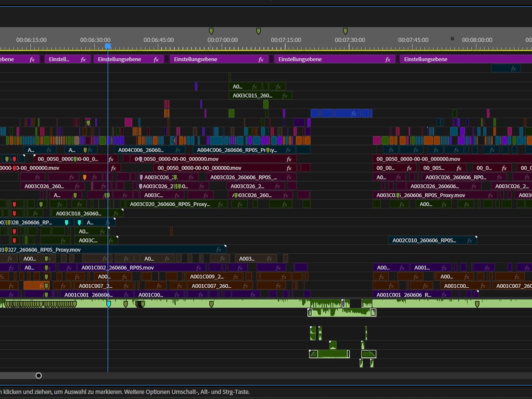
Task: Select the ruler marker above 00:07:30:00
Action: coord(345,31)
